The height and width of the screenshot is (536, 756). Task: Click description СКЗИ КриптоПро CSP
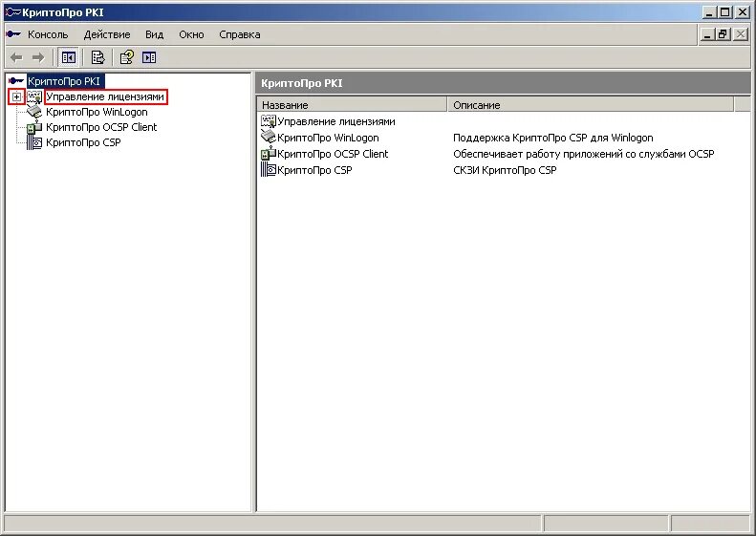pyautogui.click(x=505, y=170)
